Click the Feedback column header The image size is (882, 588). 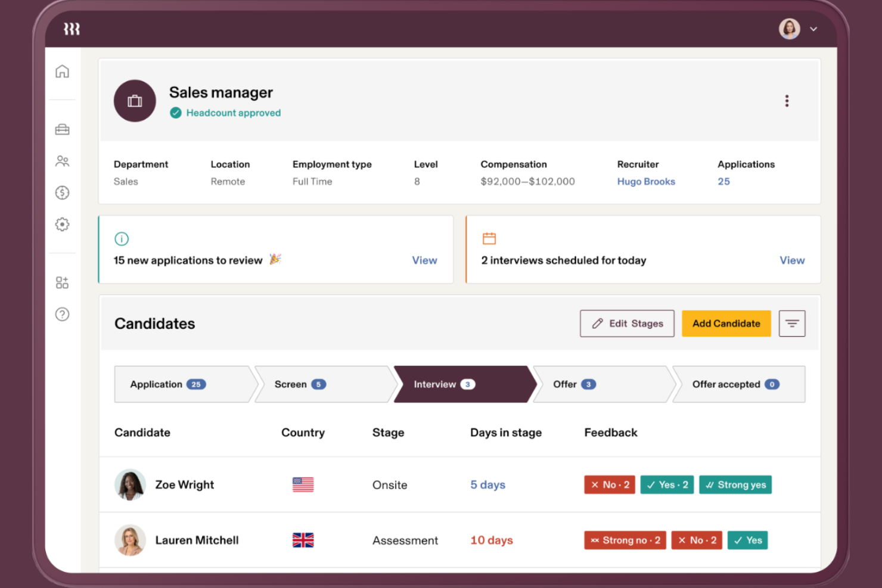(611, 433)
